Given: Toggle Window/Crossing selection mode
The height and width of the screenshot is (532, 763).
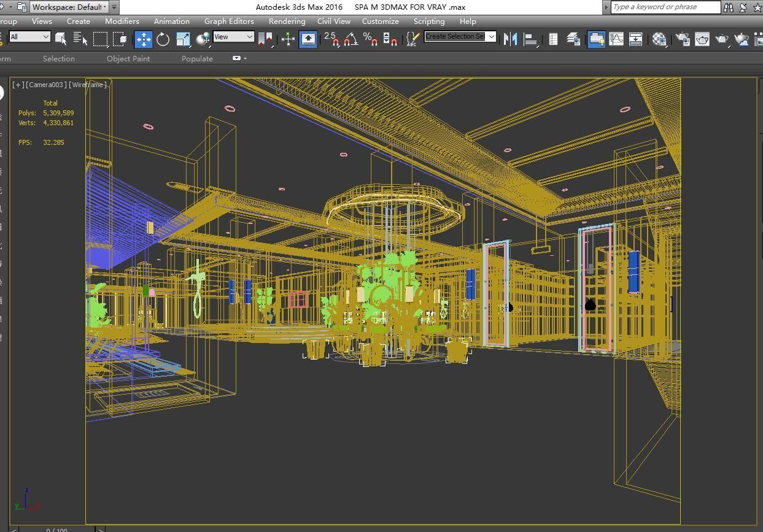Looking at the screenshot, I should pyautogui.click(x=120, y=39).
